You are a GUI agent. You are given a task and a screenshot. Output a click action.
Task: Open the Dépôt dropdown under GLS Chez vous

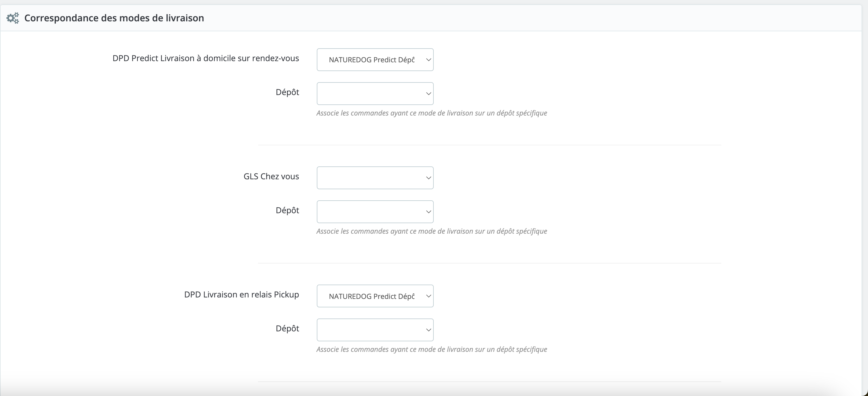375,212
